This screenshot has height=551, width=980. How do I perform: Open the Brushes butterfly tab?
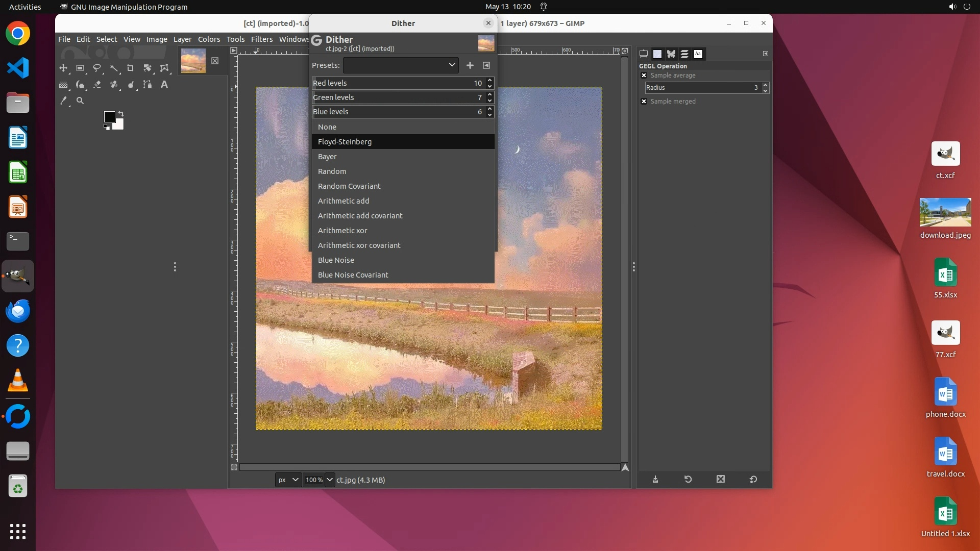coord(671,54)
